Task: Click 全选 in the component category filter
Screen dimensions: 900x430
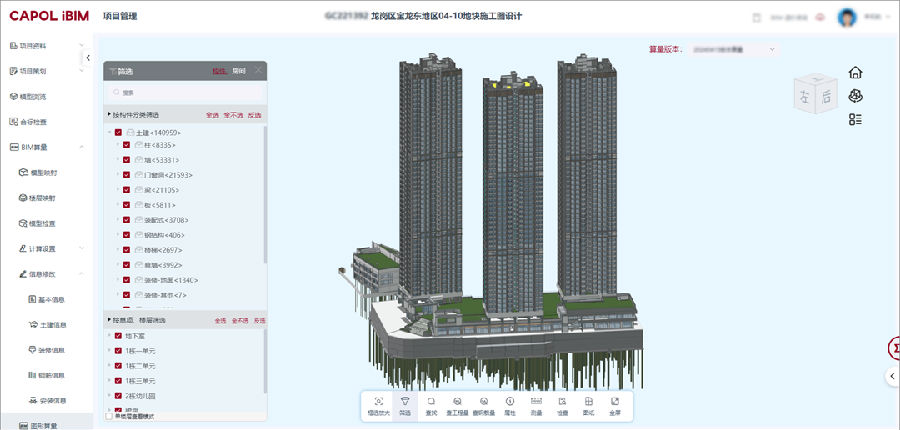Action: click(x=212, y=115)
